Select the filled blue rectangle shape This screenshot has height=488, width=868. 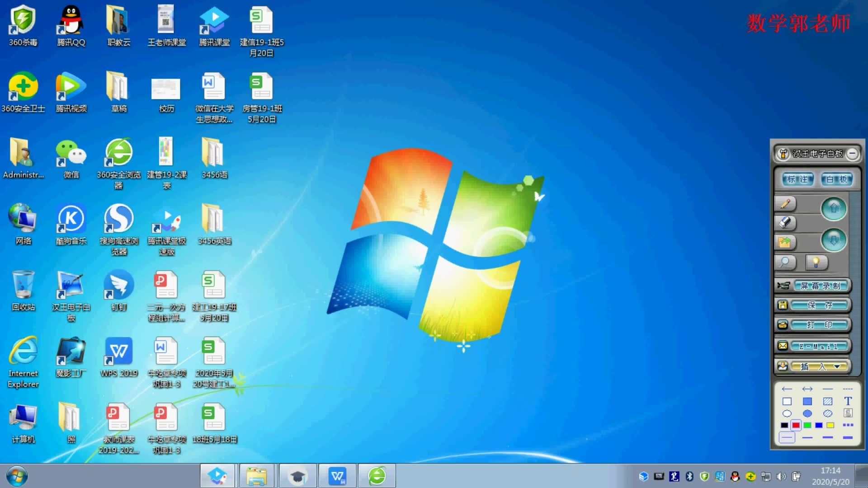[x=807, y=401]
